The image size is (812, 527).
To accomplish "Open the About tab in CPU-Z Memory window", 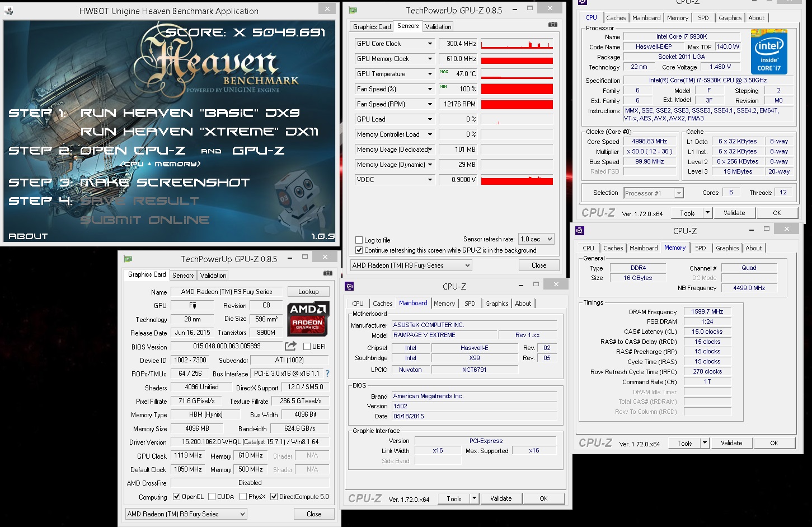I will click(x=754, y=248).
